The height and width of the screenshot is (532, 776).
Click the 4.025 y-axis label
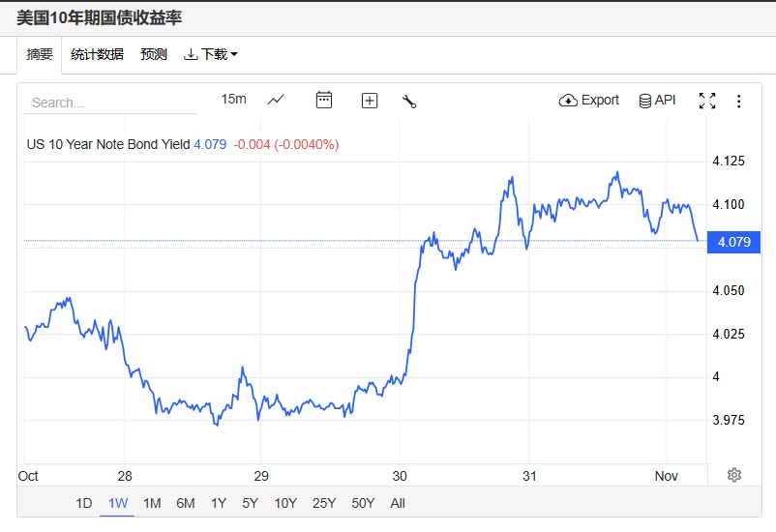pos(728,334)
